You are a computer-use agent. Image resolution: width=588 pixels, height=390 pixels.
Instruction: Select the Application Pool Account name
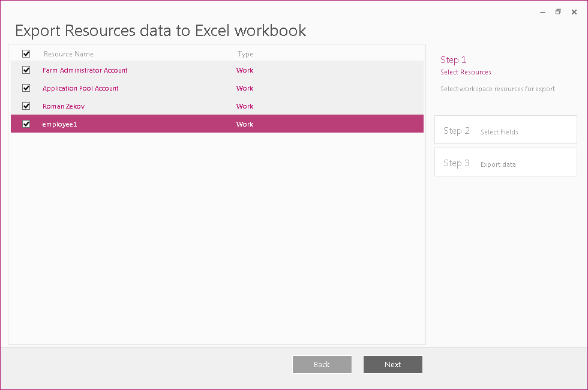pyautogui.click(x=80, y=88)
